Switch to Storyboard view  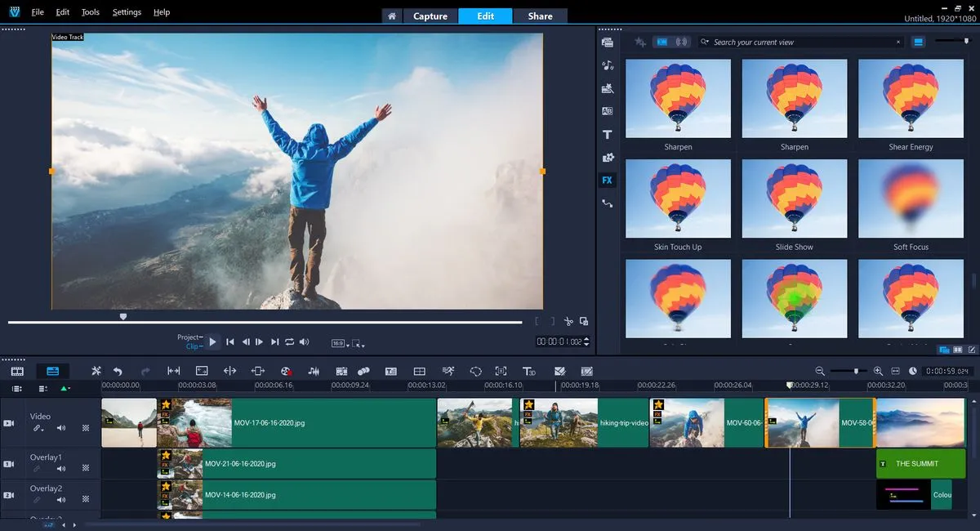(16, 370)
